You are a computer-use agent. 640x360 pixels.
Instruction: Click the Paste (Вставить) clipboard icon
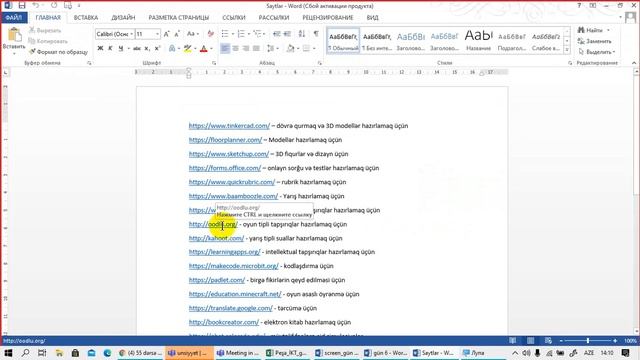click(14, 36)
